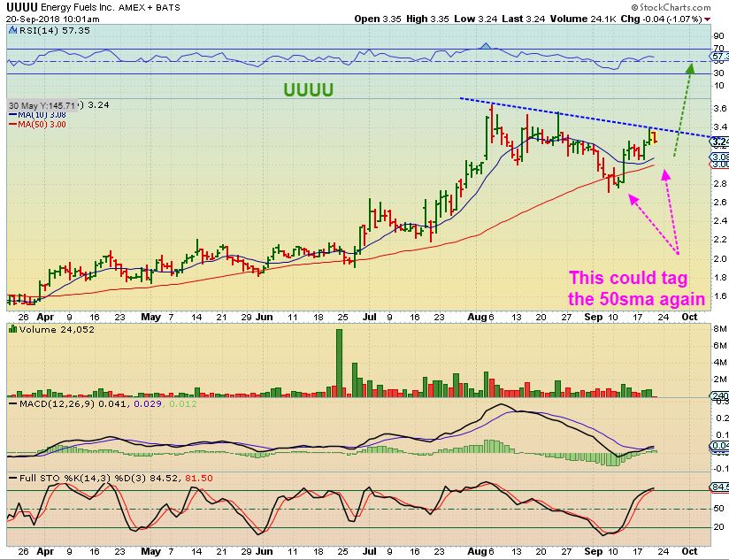Open the StockCharts.com copyright link

(x=671, y=7)
